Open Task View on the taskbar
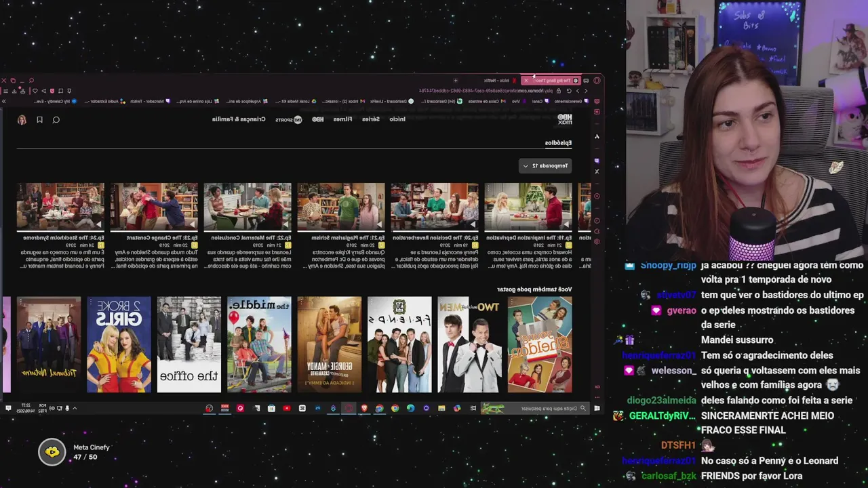The height and width of the screenshot is (488, 868). click(x=473, y=408)
